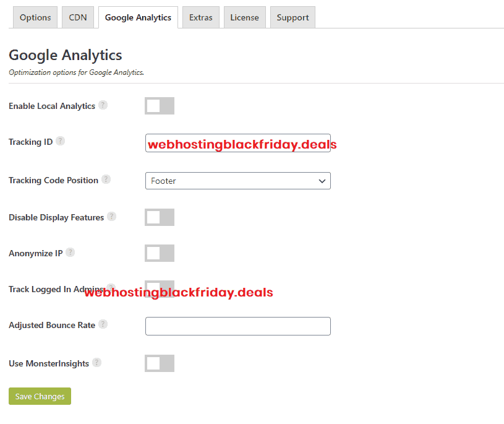The image size is (504, 424).
Task: Click help icon beside Tracking Code Position
Action: point(106,179)
